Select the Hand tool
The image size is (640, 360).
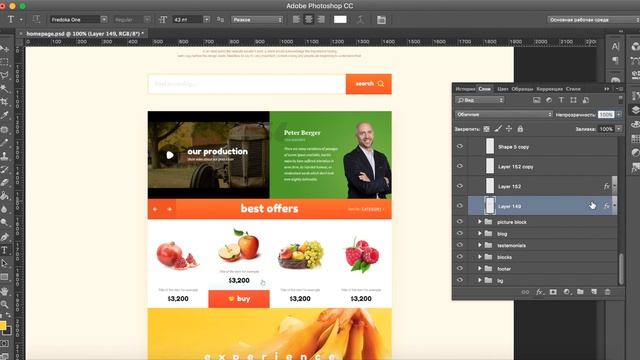[x=4, y=291]
